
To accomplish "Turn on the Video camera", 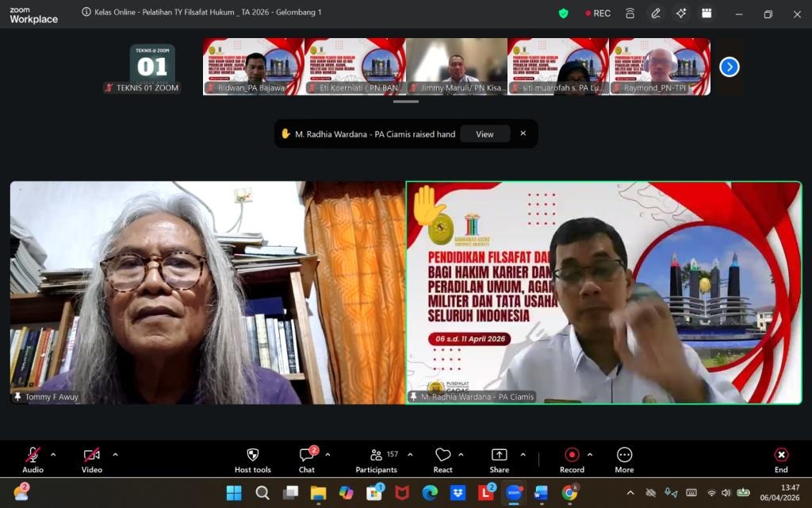I will tap(92, 455).
